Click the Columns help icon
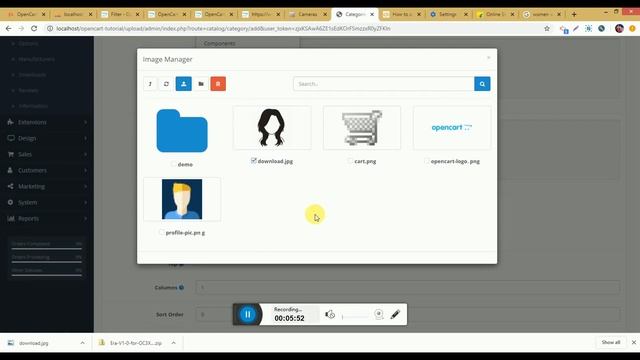 pyautogui.click(x=181, y=287)
